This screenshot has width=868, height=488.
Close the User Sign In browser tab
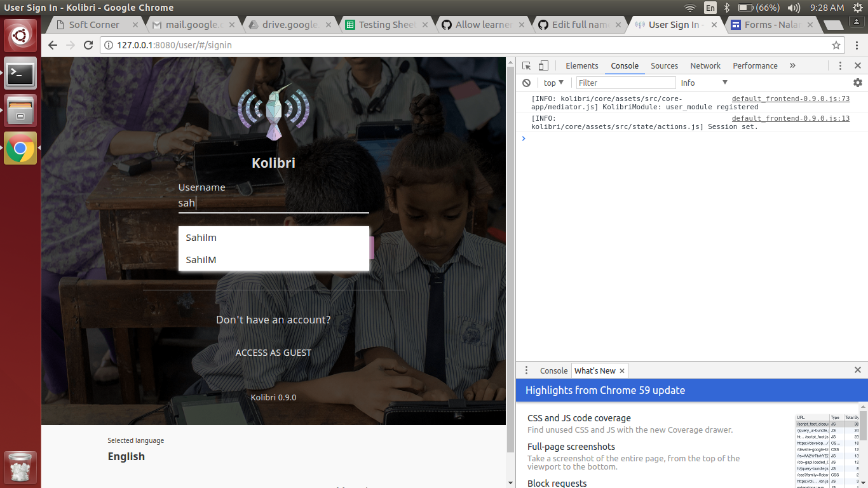click(714, 25)
